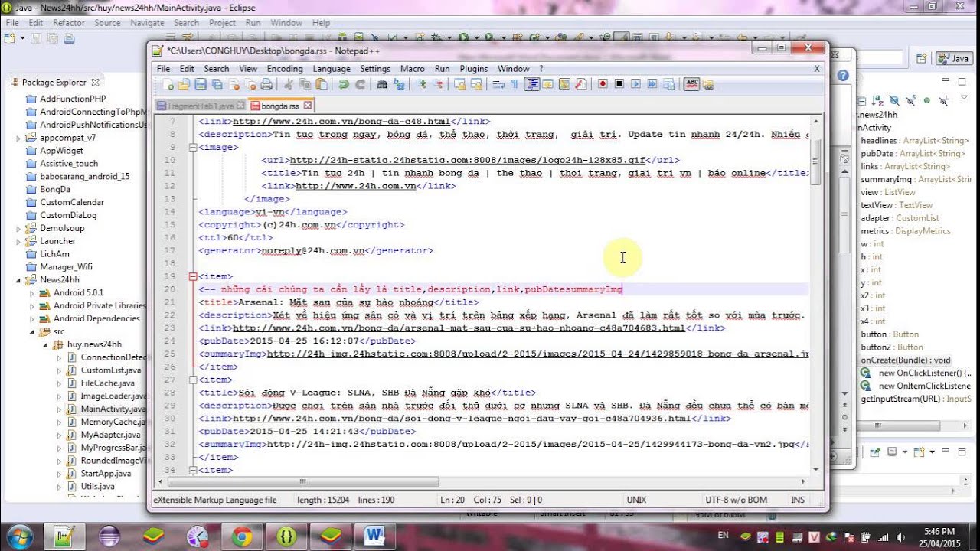The height and width of the screenshot is (551, 980).
Task: Click the Playback macro icon
Action: coord(636,84)
